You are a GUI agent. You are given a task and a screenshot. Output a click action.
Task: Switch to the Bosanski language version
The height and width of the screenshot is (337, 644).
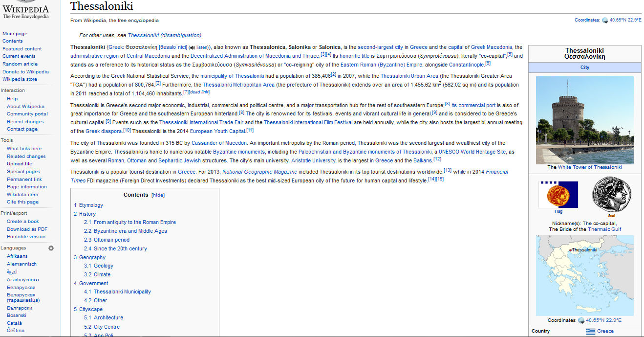[x=17, y=315]
